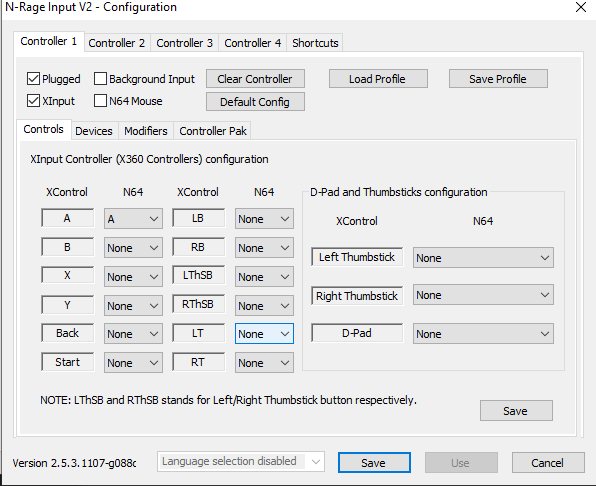The width and height of the screenshot is (596, 486).
Task: Open the N64 dropdown for RB
Action: click(264, 248)
